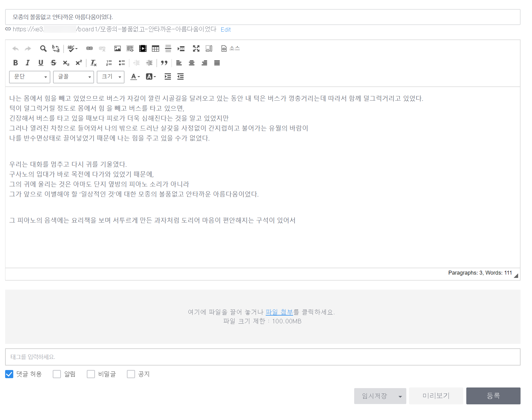The width and height of the screenshot is (532, 420).
Task: Click the Redo arrow in editor toolbar
Action: click(x=28, y=48)
